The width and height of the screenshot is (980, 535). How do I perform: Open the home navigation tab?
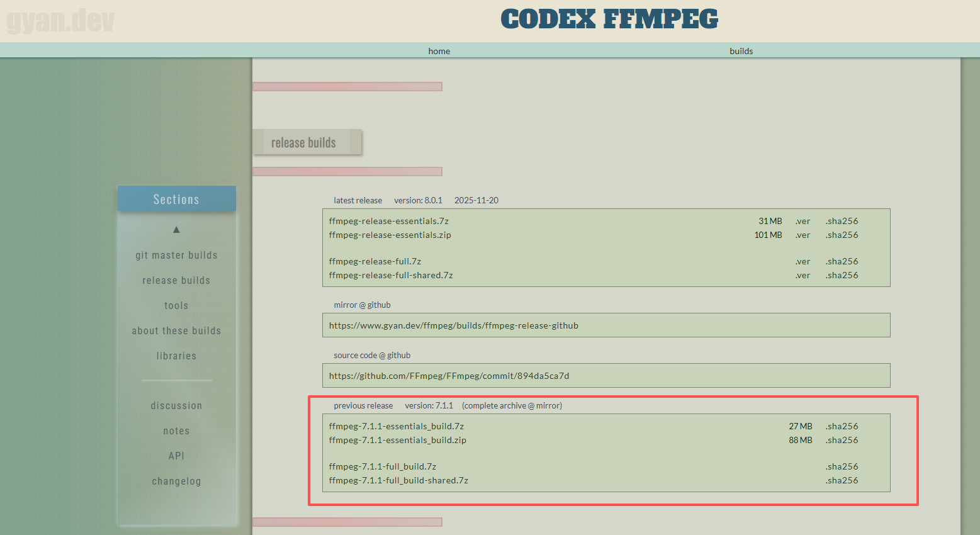tap(439, 51)
